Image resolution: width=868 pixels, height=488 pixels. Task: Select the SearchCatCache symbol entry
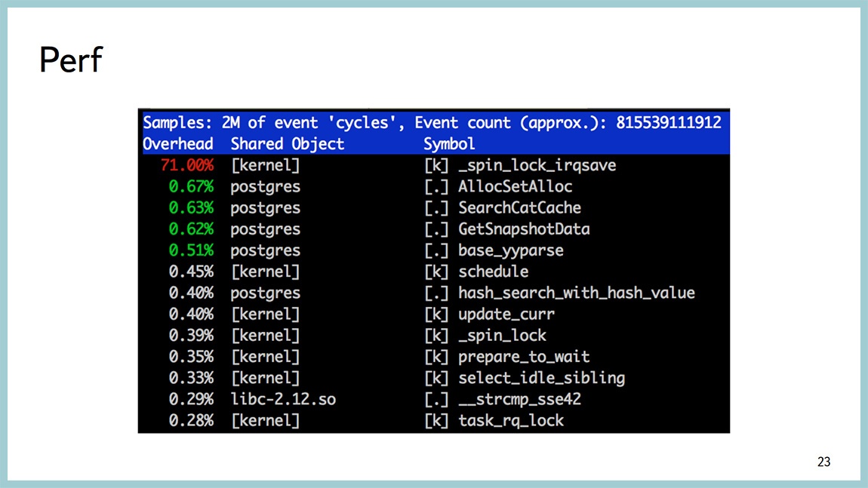click(519, 207)
